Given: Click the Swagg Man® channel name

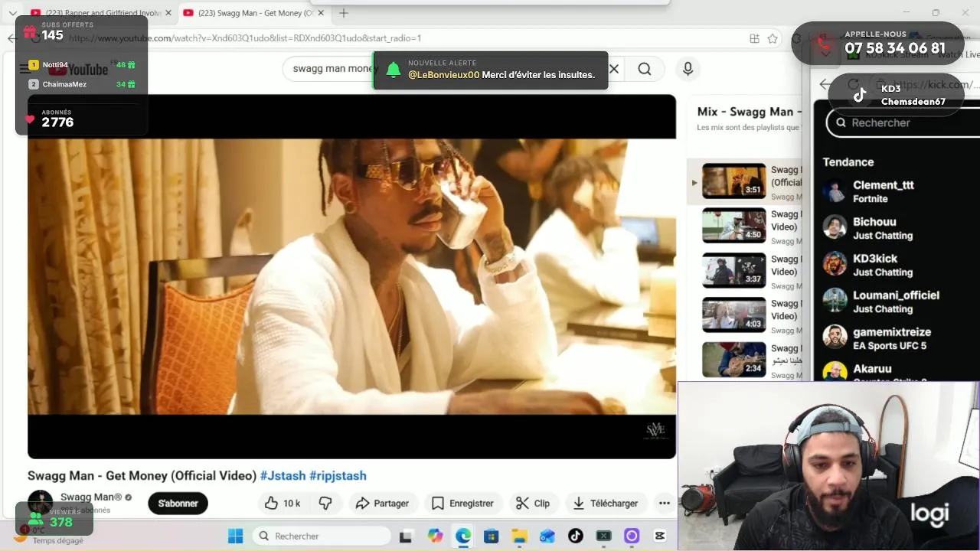Looking at the screenshot, I should [x=91, y=497].
